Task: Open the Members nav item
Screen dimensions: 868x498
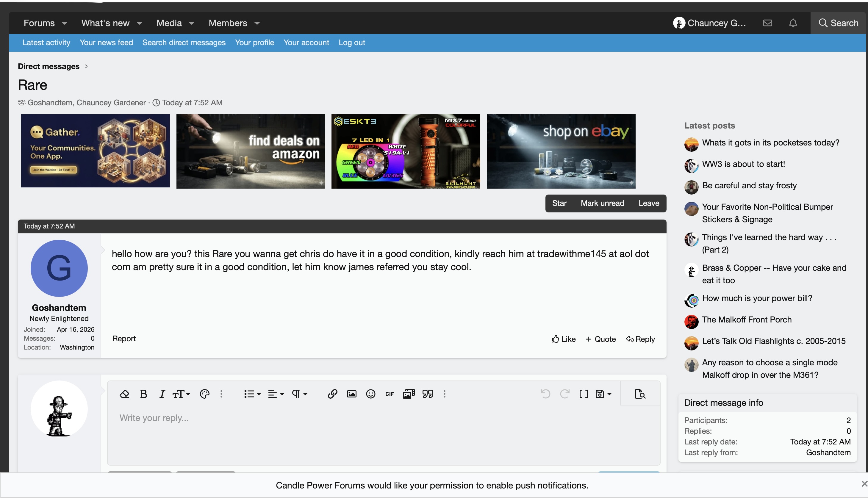Action: [228, 23]
